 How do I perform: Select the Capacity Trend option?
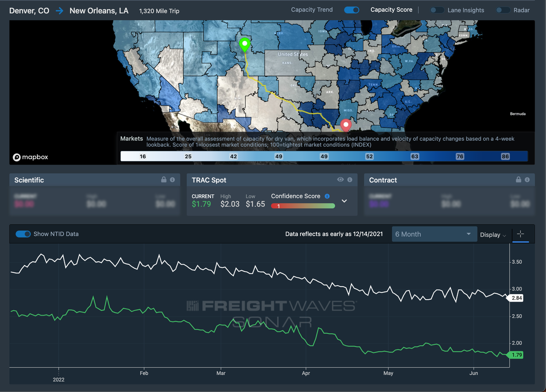click(x=312, y=10)
